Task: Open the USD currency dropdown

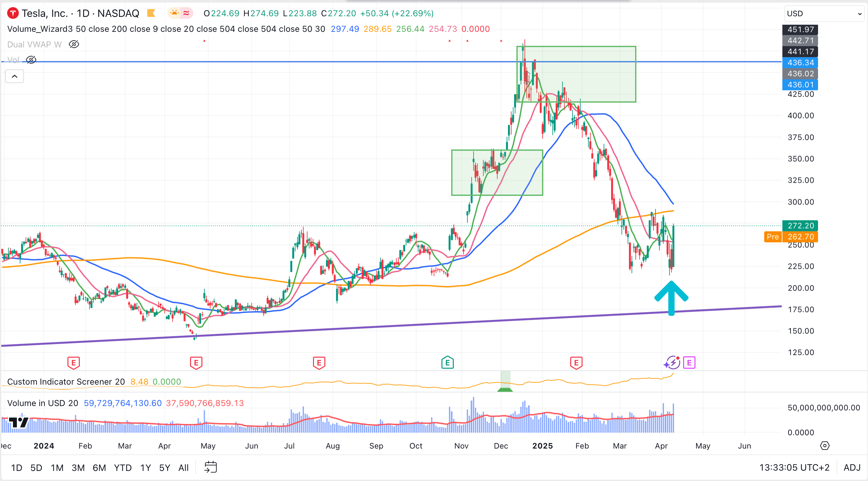Action: point(825,14)
